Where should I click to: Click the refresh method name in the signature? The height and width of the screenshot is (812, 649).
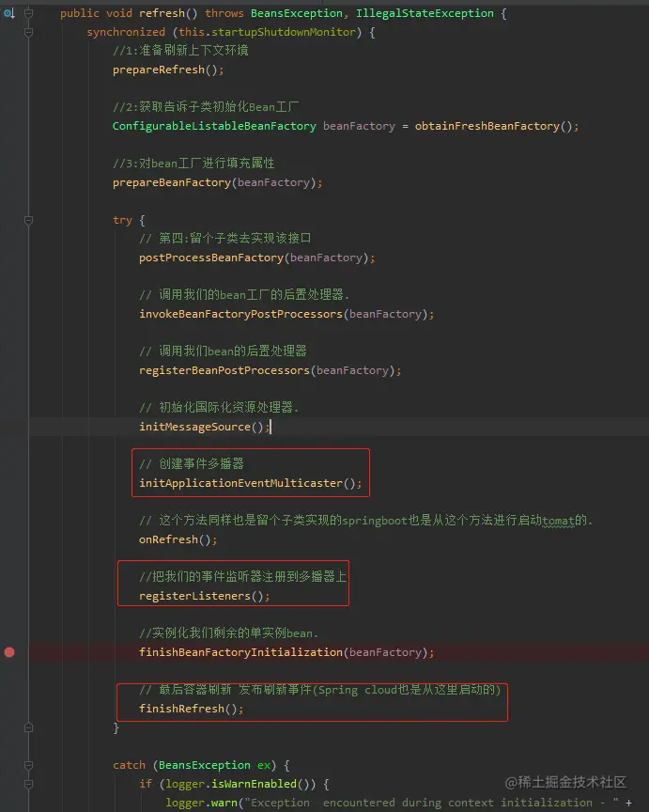(x=162, y=13)
